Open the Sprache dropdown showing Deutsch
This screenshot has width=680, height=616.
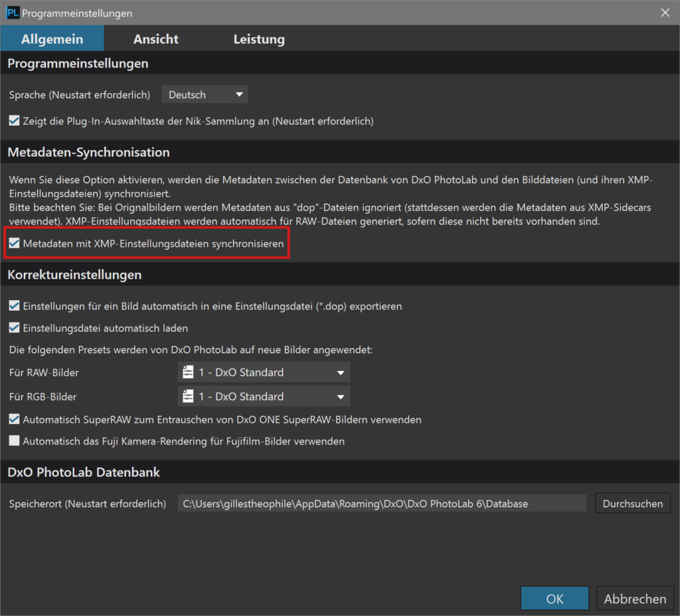(x=205, y=94)
